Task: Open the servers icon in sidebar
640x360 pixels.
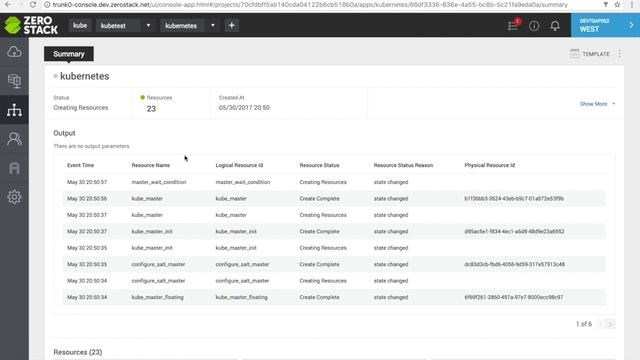Action: click(14, 81)
